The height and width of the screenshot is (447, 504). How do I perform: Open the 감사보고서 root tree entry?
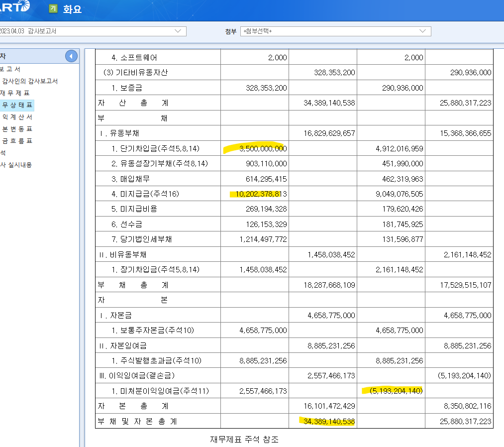[10, 69]
